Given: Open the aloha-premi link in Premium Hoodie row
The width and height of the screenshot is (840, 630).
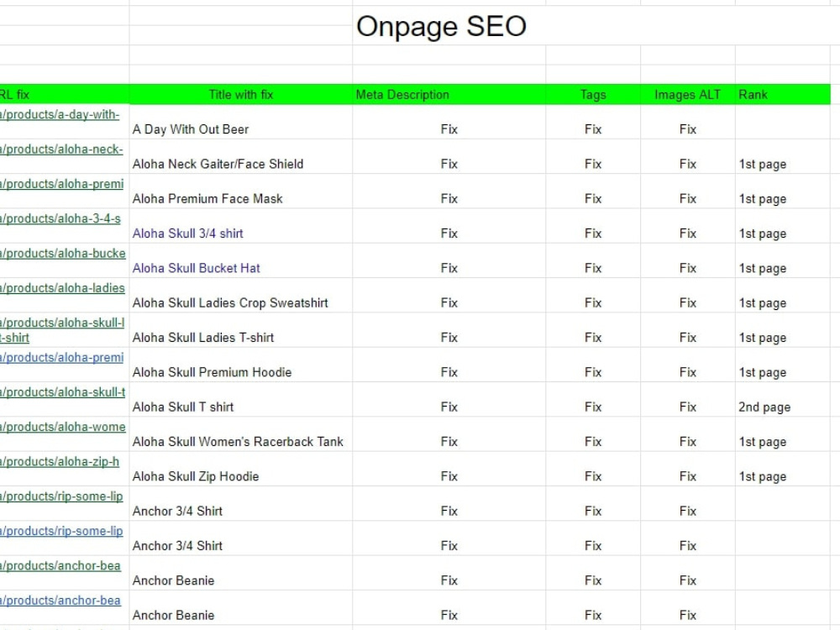Looking at the screenshot, I should coord(61,358).
